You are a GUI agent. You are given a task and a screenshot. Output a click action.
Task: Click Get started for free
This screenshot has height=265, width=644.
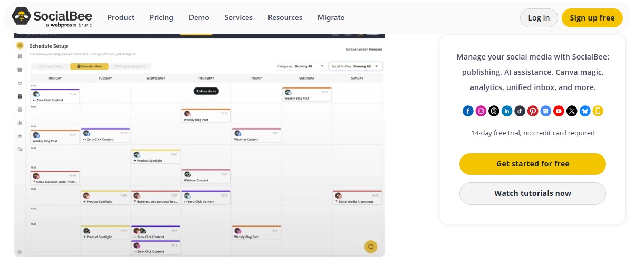coord(532,164)
